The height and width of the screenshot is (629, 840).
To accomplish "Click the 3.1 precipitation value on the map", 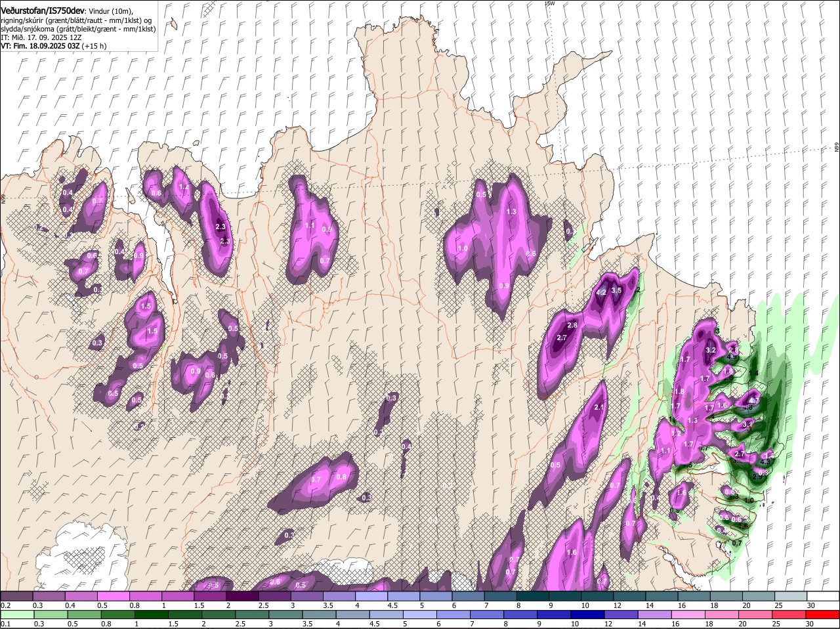I will [x=747, y=425].
